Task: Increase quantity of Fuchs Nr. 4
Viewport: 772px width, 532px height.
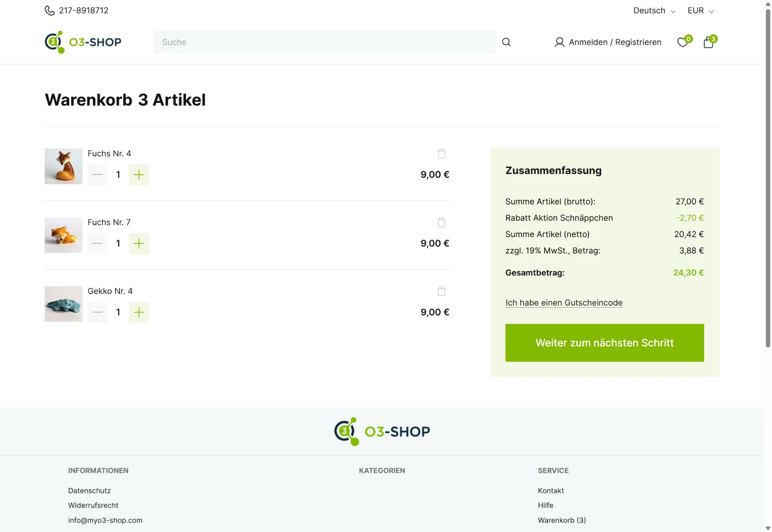Action: pyautogui.click(x=139, y=175)
